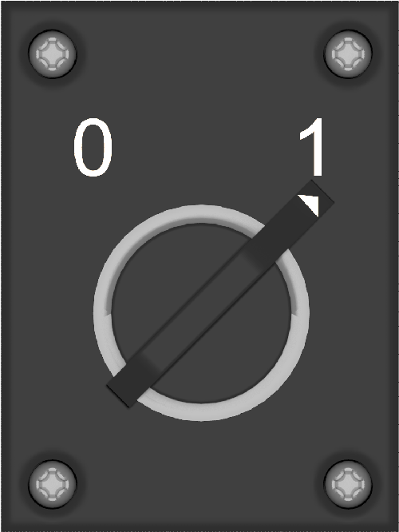Click the top-right panel screw
Viewport: 399px width, 532px height.
(x=348, y=54)
